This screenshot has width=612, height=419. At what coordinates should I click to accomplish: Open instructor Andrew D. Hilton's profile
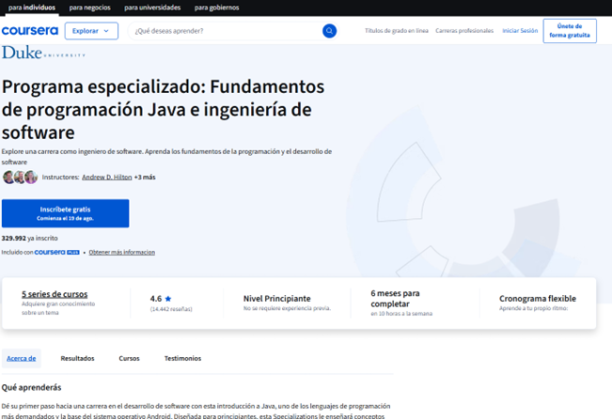[106, 177]
